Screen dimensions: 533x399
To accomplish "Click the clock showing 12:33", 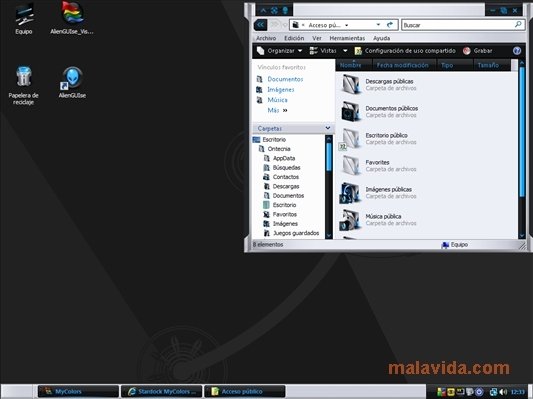I will point(518,392).
